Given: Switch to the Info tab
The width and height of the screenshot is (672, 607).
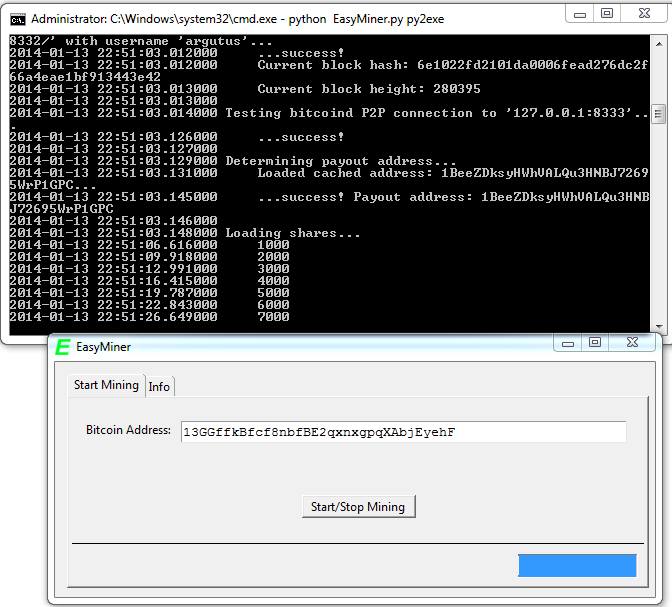Looking at the screenshot, I should tap(159, 387).
